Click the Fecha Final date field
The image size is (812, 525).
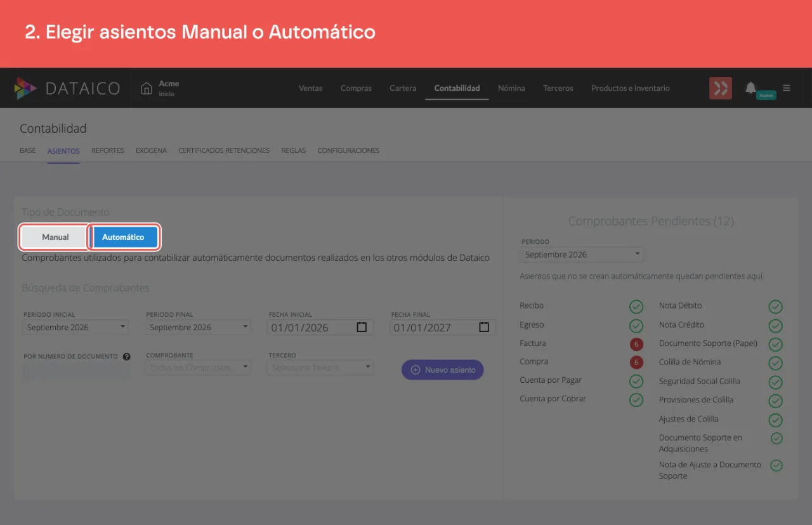click(x=443, y=328)
